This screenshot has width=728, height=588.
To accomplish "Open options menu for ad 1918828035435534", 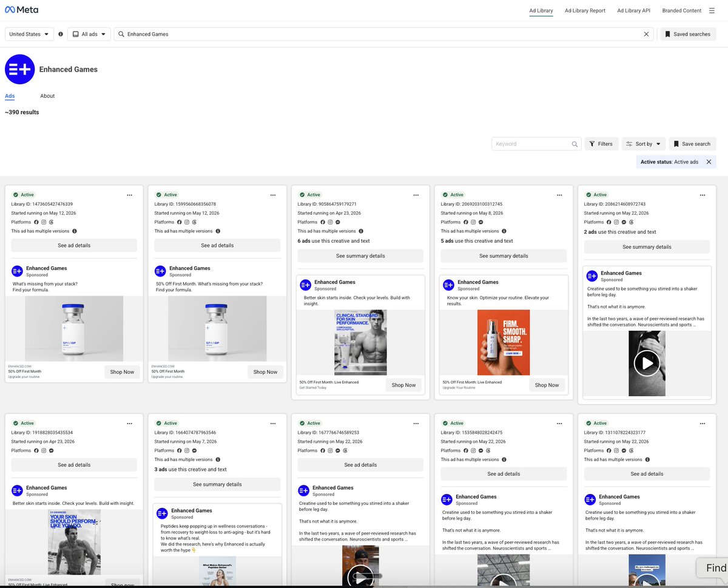I will [x=129, y=424].
